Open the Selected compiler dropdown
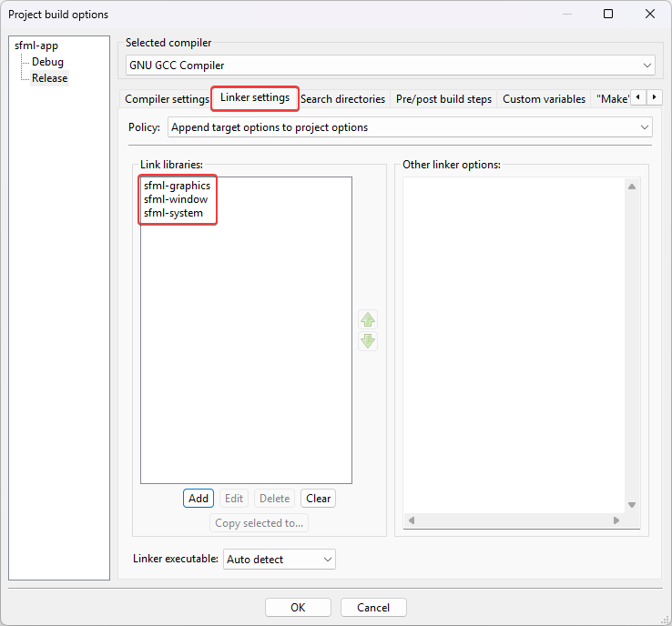 point(390,66)
